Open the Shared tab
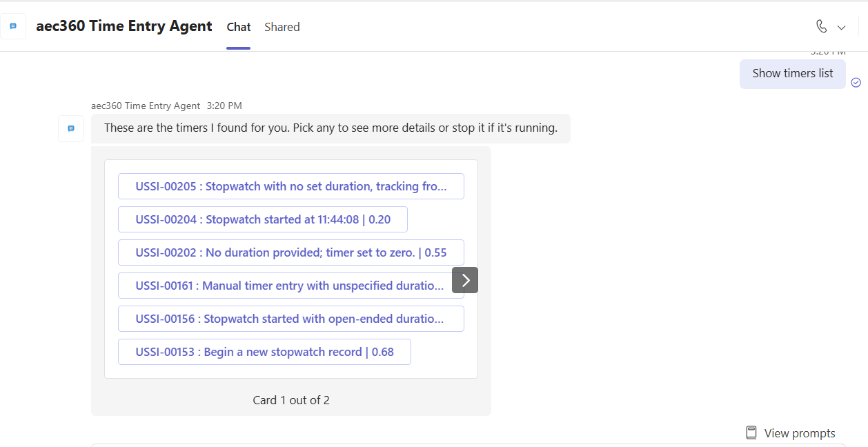 [x=282, y=27]
